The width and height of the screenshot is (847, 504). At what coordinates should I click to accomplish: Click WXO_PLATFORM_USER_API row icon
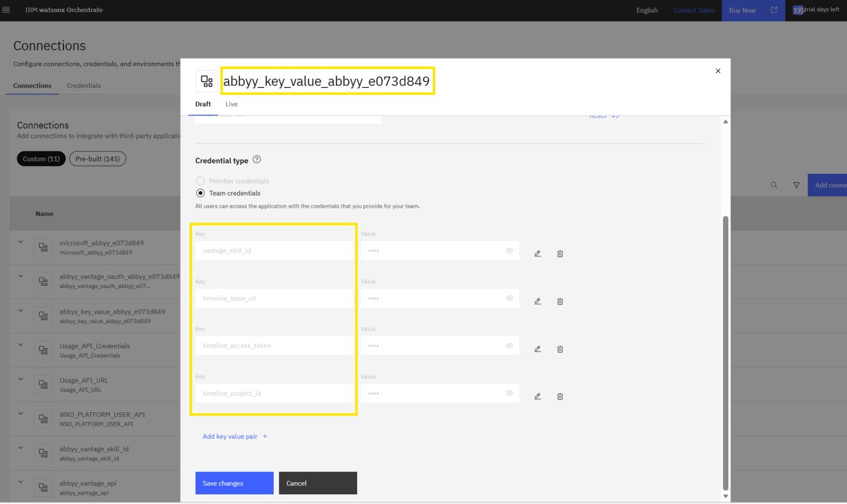click(43, 419)
